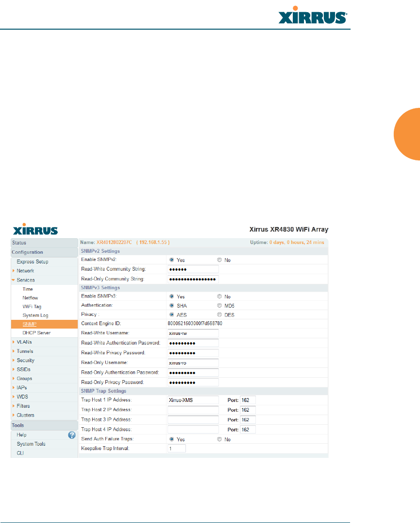
Task: Expand the WDS menu arrow
Action: click(13, 397)
